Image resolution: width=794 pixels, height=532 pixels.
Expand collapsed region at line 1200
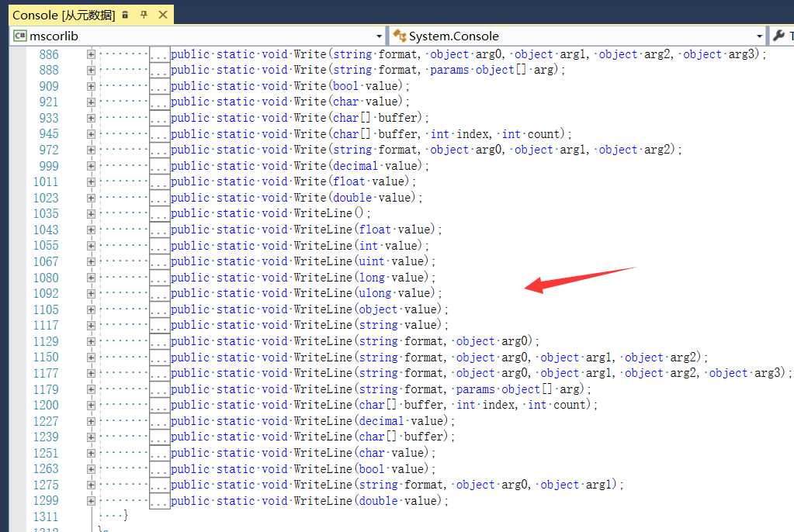(91, 405)
